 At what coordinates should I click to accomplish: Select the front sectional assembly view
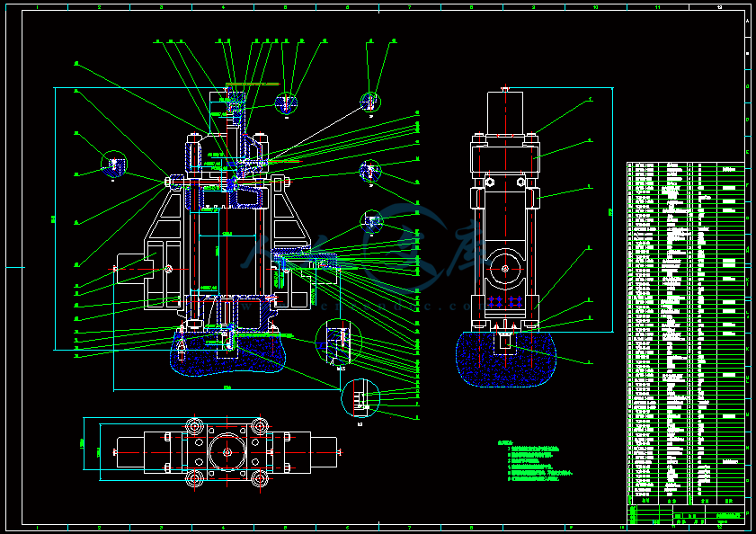[227, 232]
